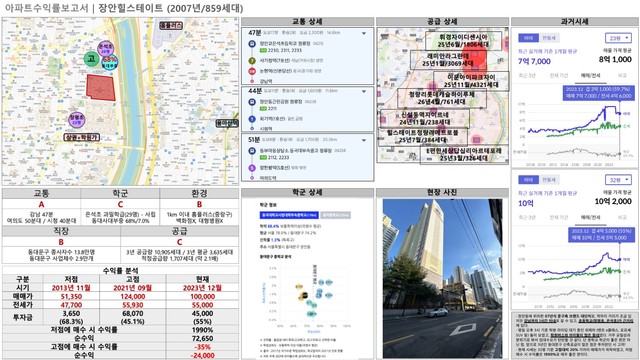Click the 청량리롯데캐슬하이루체 supply label
This screenshot has height=360, width=640.
442,98
